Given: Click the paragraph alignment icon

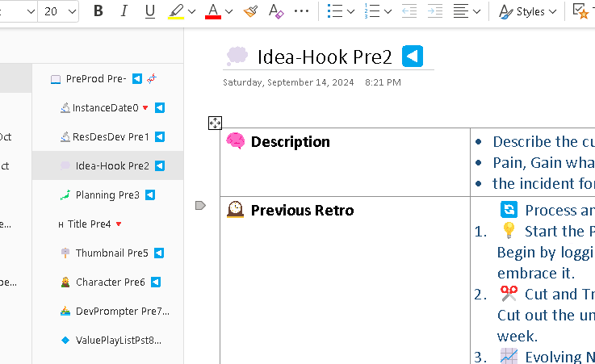Looking at the screenshot, I should click(461, 11).
